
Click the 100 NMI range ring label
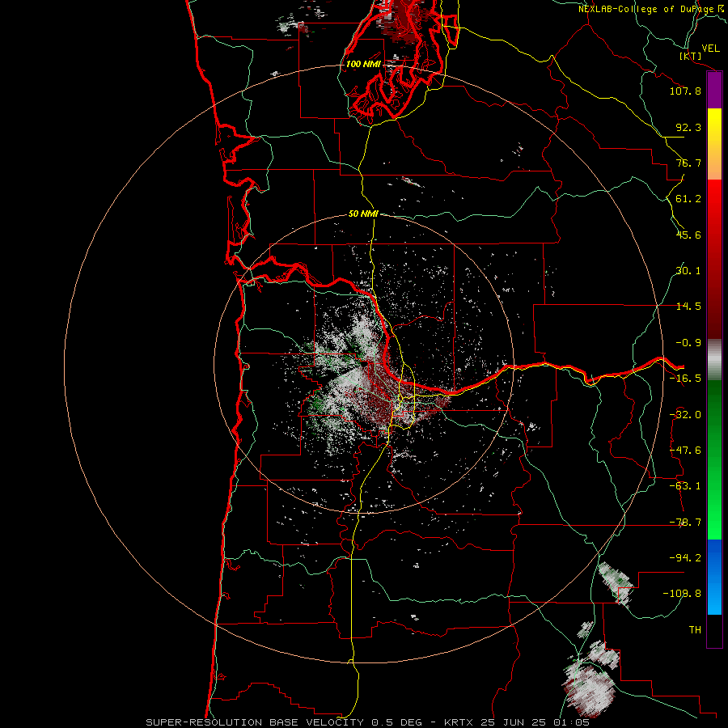363,64
